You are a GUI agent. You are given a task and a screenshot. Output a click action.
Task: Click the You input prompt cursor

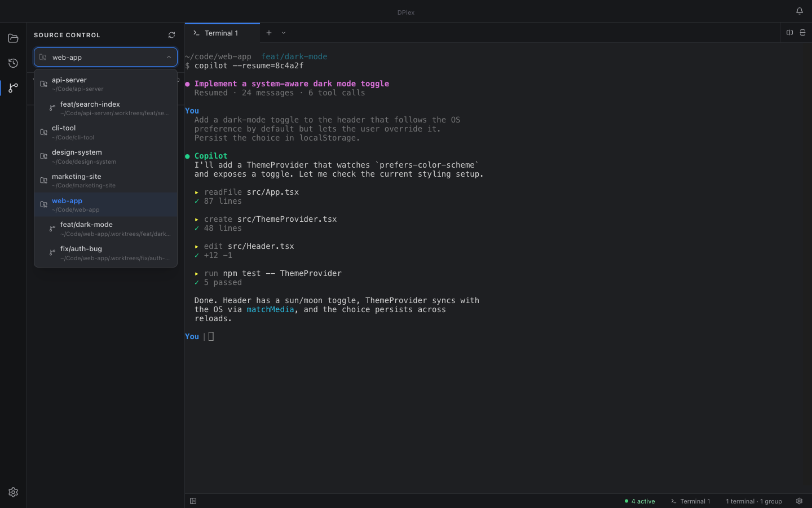(x=211, y=336)
